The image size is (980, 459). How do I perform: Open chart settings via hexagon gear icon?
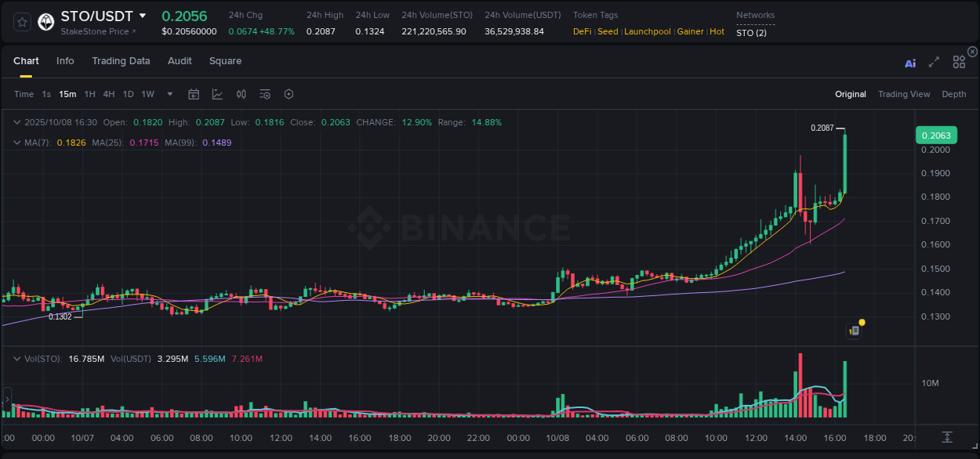click(289, 93)
